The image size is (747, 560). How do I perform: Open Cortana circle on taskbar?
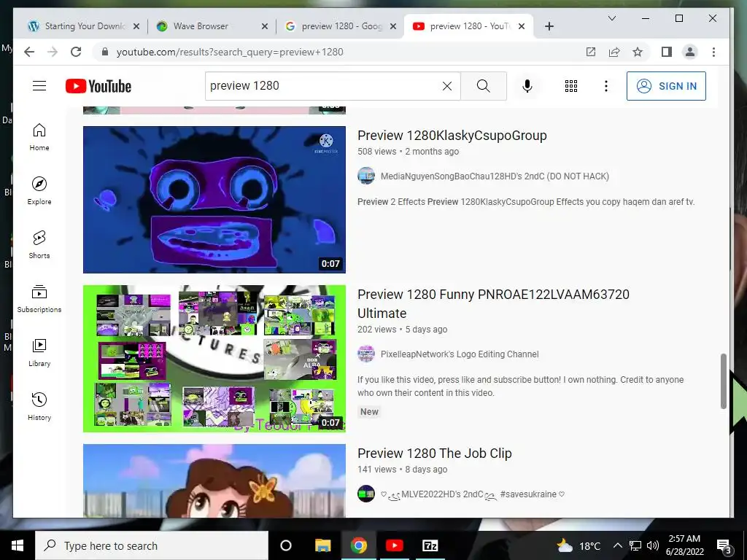286,545
